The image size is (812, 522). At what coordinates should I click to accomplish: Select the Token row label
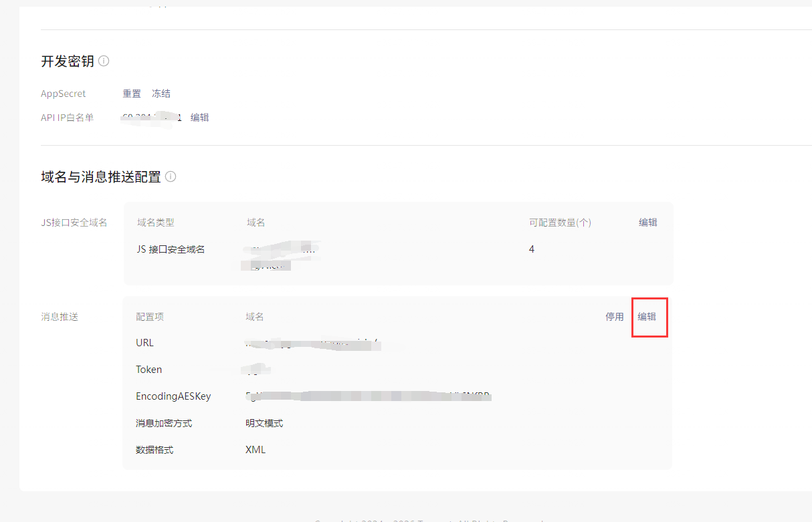149,370
